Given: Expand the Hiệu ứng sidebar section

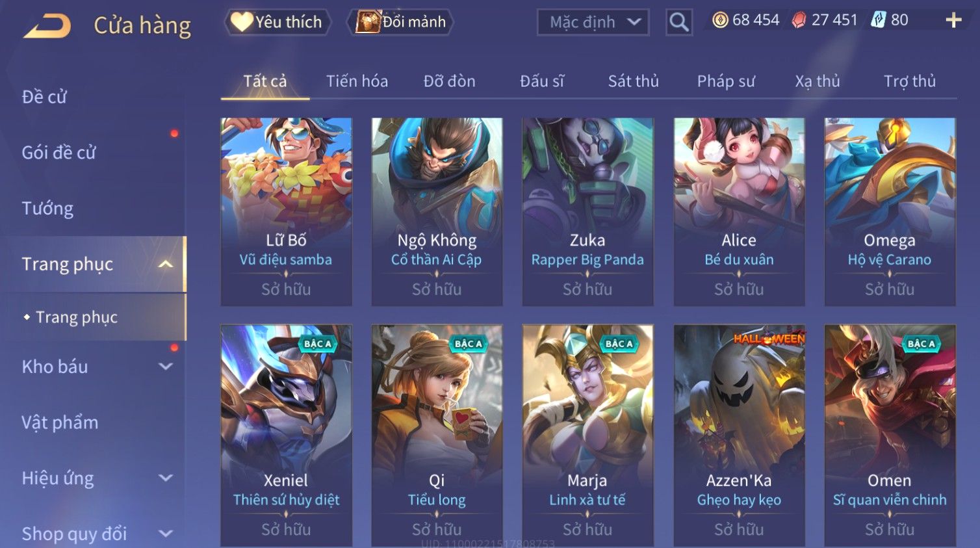Looking at the screenshot, I should (166, 478).
